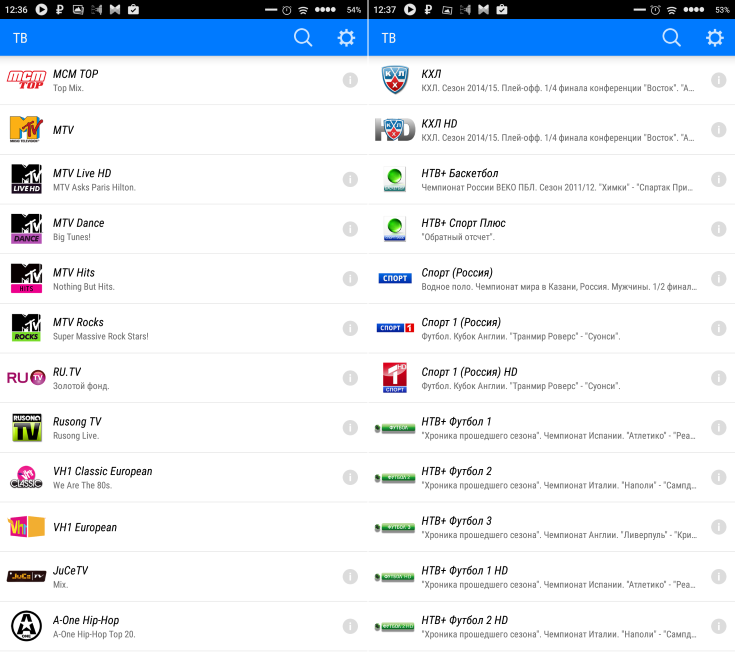This screenshot has height=653, width=735.
Task: Show info for Спорт (Россия) channel
Action: tap(719, 279)
